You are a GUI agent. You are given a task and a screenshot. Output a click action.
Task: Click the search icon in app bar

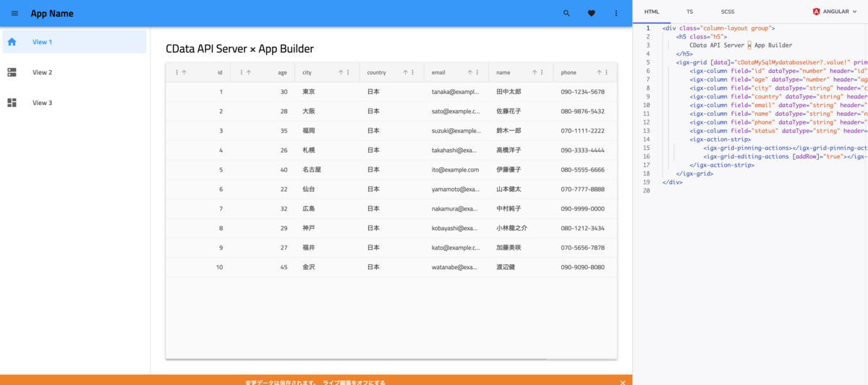point(566,13)
